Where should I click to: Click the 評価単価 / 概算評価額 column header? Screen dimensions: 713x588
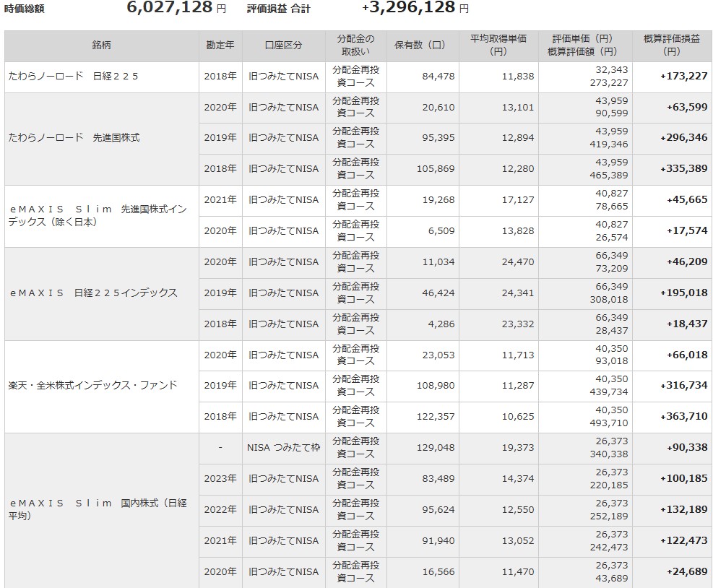tap(584, 46)
